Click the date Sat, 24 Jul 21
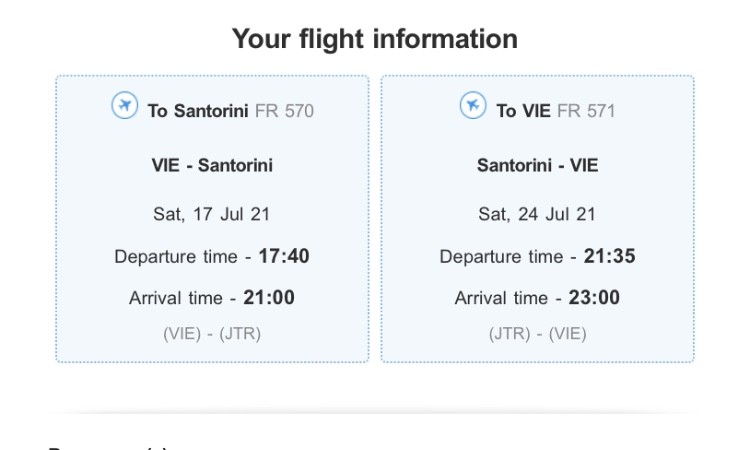Screen dimensions: 750x450 [x=537, y=214]
